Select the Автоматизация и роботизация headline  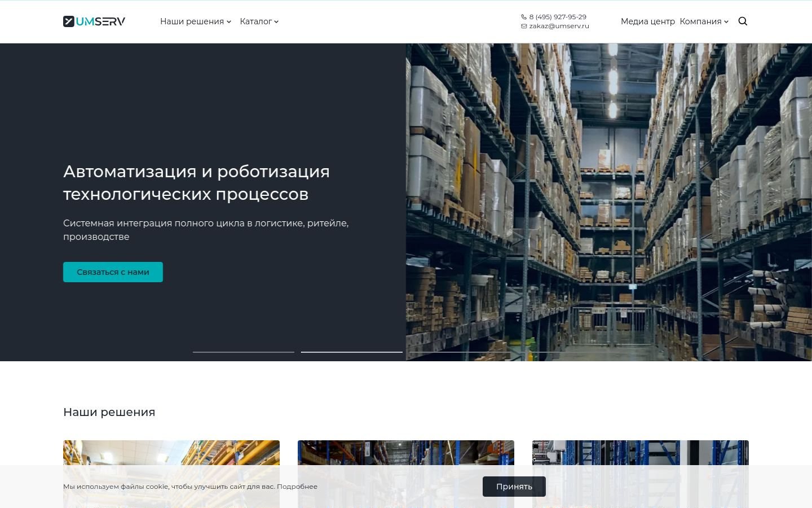(x=196, y=182)
